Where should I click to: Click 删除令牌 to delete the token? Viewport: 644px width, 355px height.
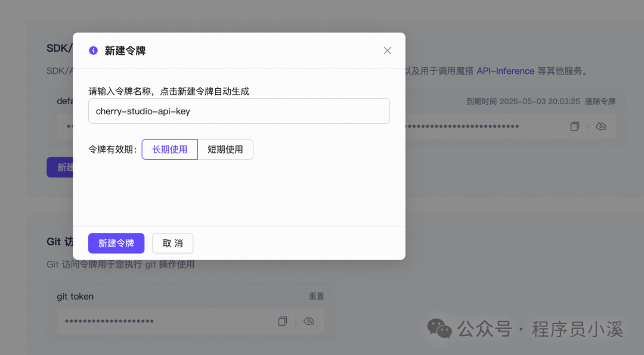click(600, 101)
